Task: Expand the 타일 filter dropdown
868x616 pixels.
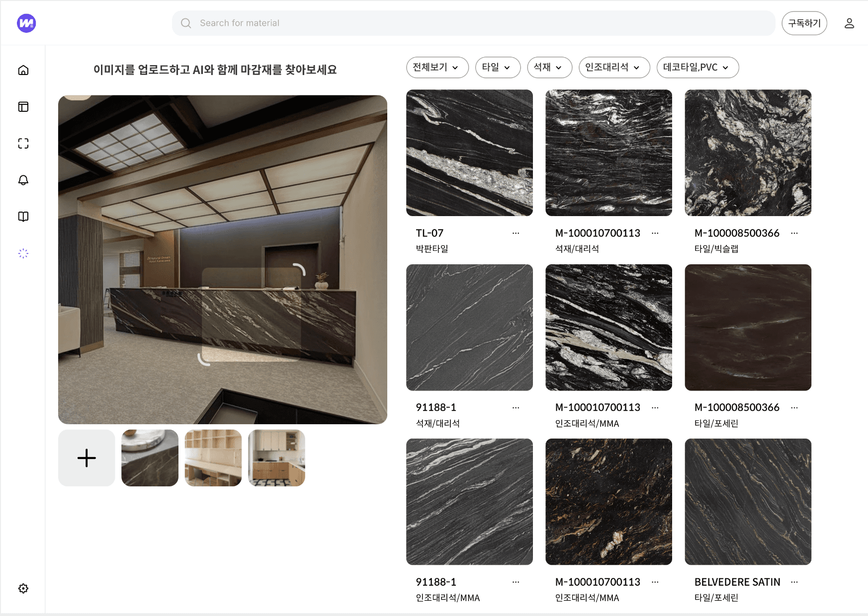Action: (498, 68)
